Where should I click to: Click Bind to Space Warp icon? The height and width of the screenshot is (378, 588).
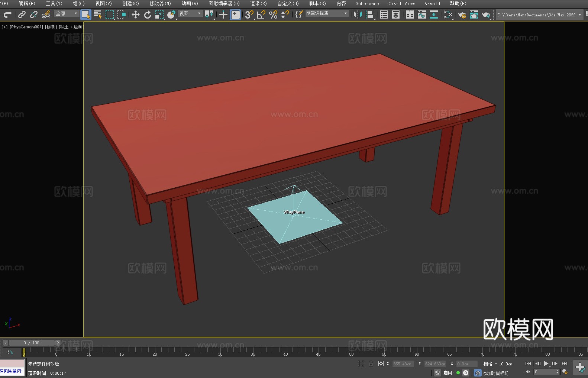(46, 14)
